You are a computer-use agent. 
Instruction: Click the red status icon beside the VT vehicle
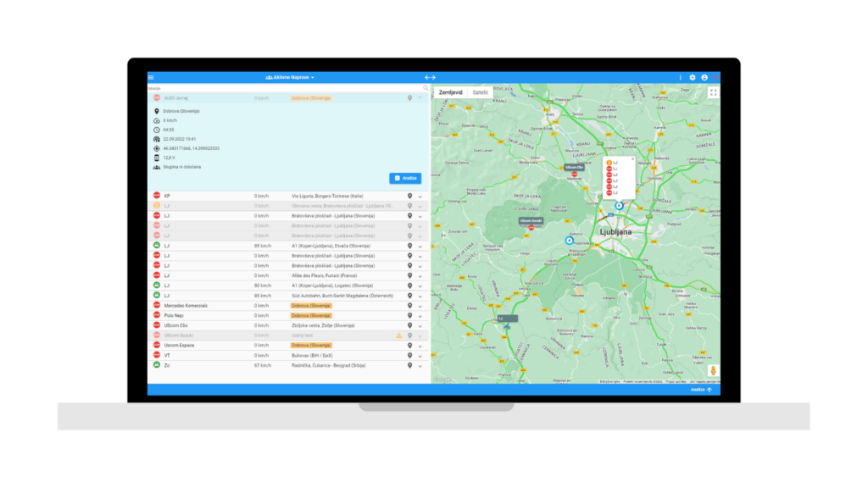pos(155,355)
